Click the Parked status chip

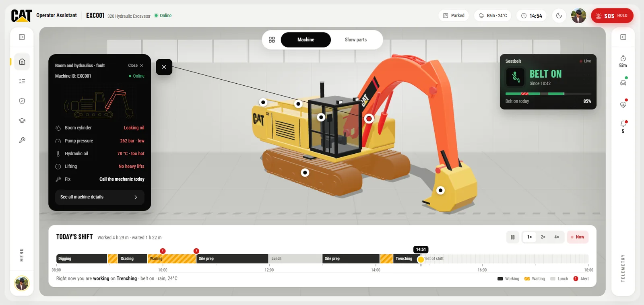tap(454, 16)
